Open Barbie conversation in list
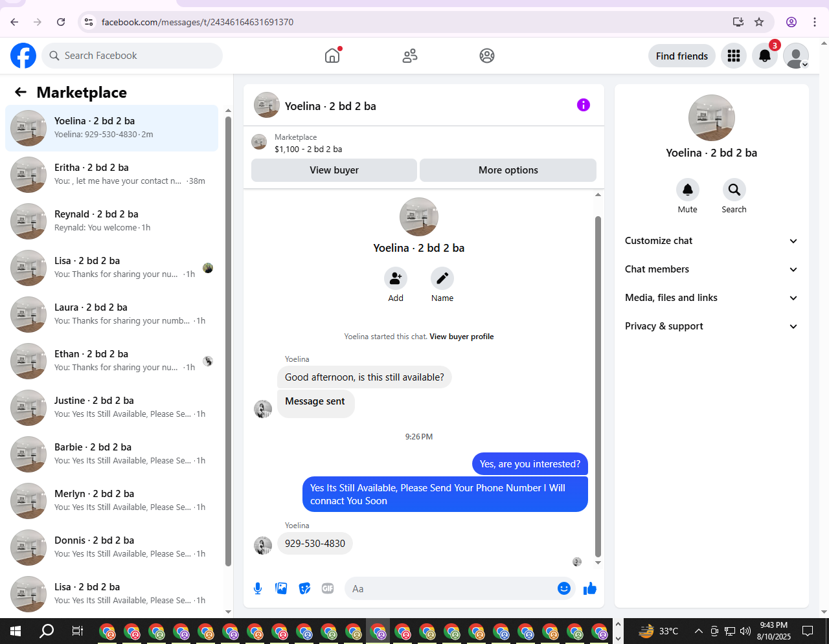 (x=112, y=454)
